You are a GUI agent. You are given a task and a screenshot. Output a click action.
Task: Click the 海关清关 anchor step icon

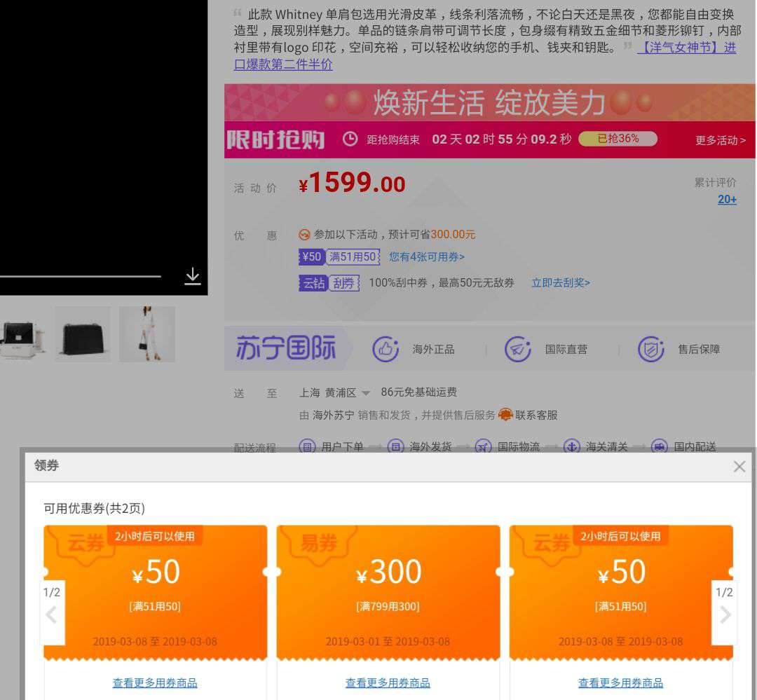(572, 446)
